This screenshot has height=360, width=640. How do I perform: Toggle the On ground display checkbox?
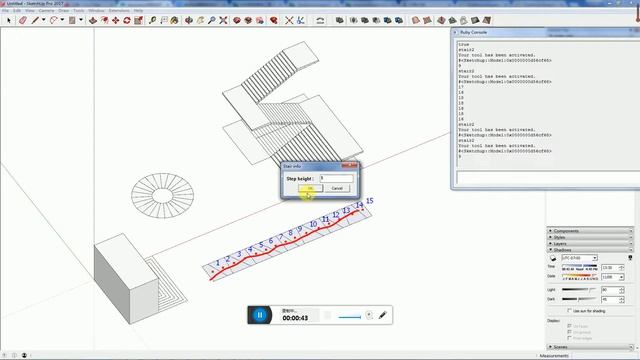click(x=569, y=332)
